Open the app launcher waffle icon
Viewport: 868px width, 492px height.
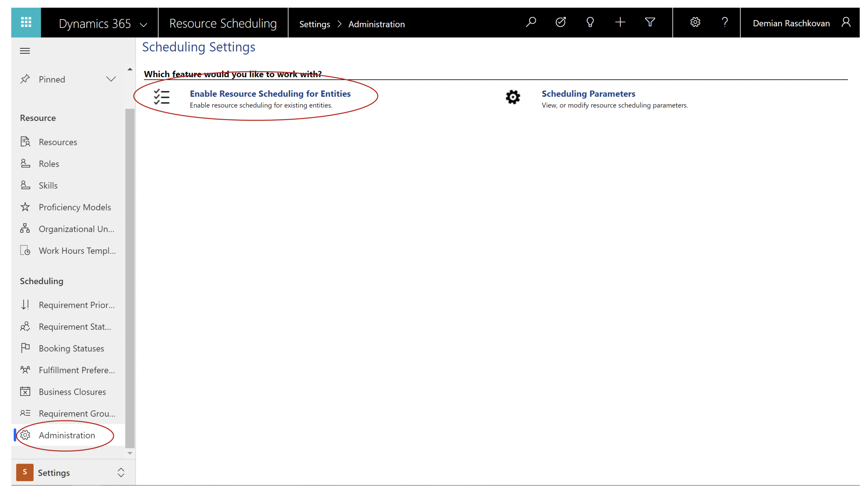point(26,23)
